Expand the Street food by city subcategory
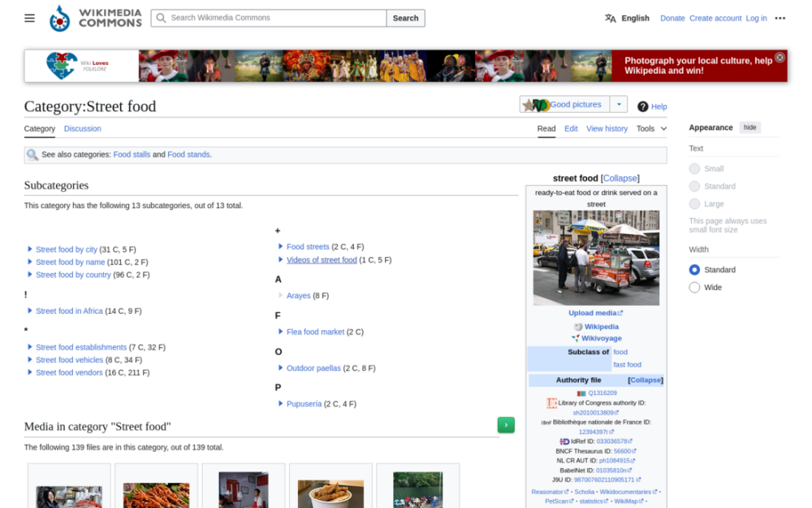The image size is (812, 508). (x=29, y=249)
